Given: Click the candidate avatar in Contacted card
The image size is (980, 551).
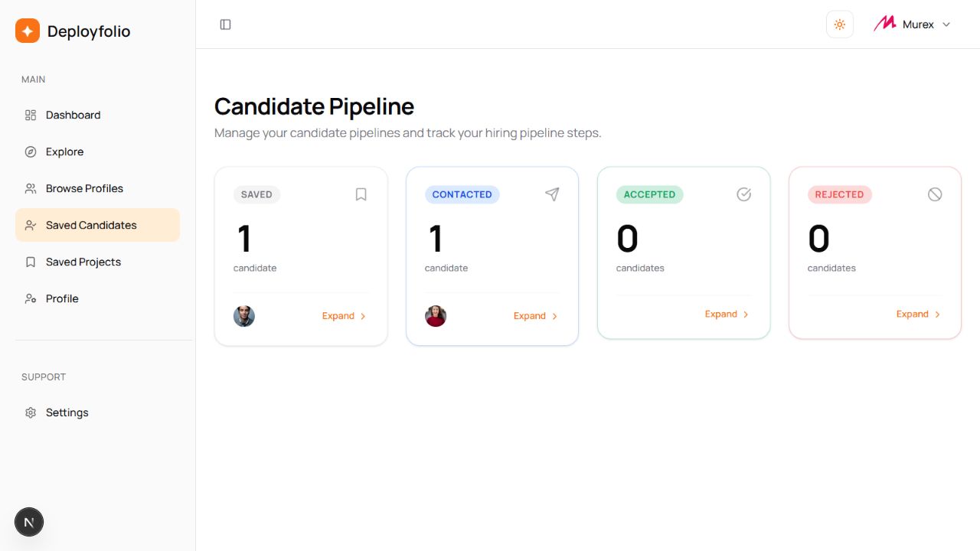Looking at the screenshot, I should pos(436,316).
